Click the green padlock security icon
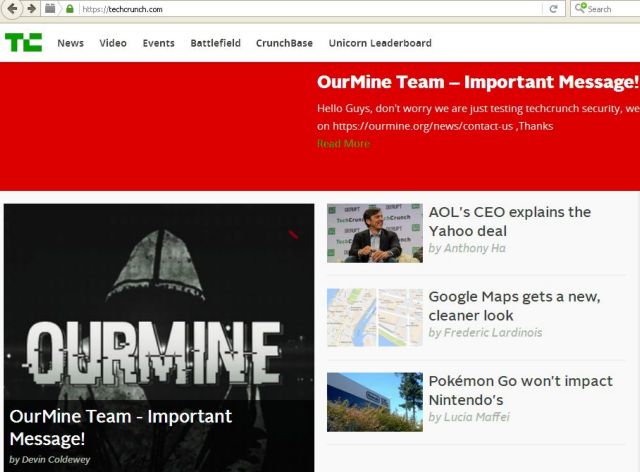640x472 pixels. 70,9
